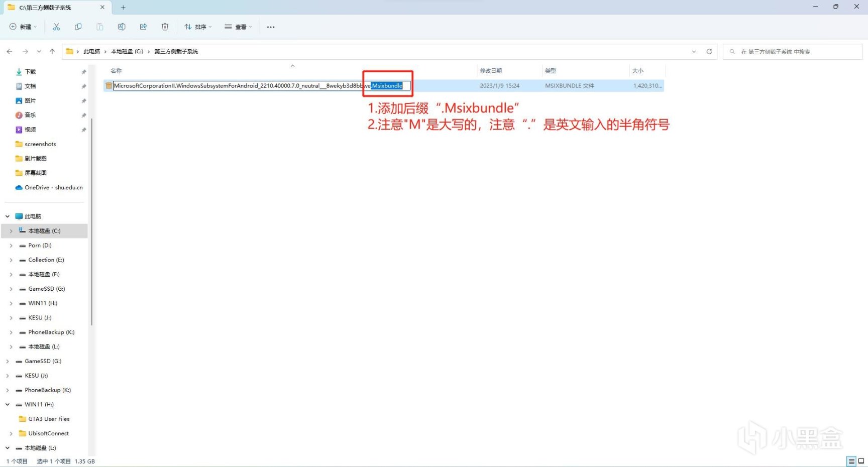Go up one folder level
This screenshot has height=467, width=868.
(52, 51)
